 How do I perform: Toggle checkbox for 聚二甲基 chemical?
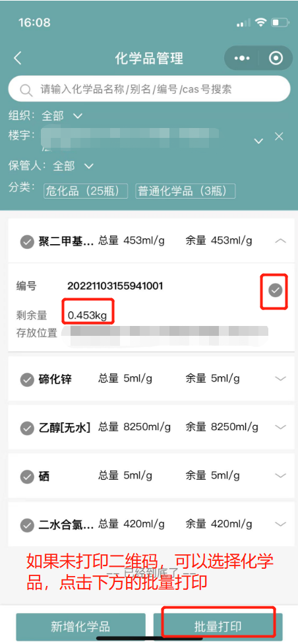pyautogui.click(x=27, y=241)
